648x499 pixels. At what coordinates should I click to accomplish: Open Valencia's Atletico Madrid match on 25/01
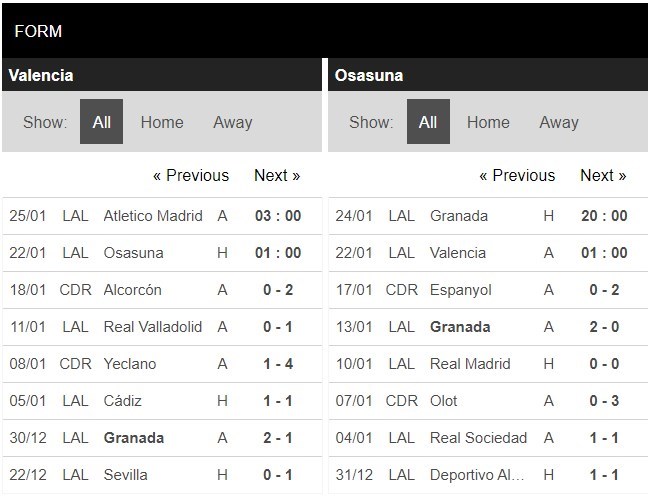(162, 216)
